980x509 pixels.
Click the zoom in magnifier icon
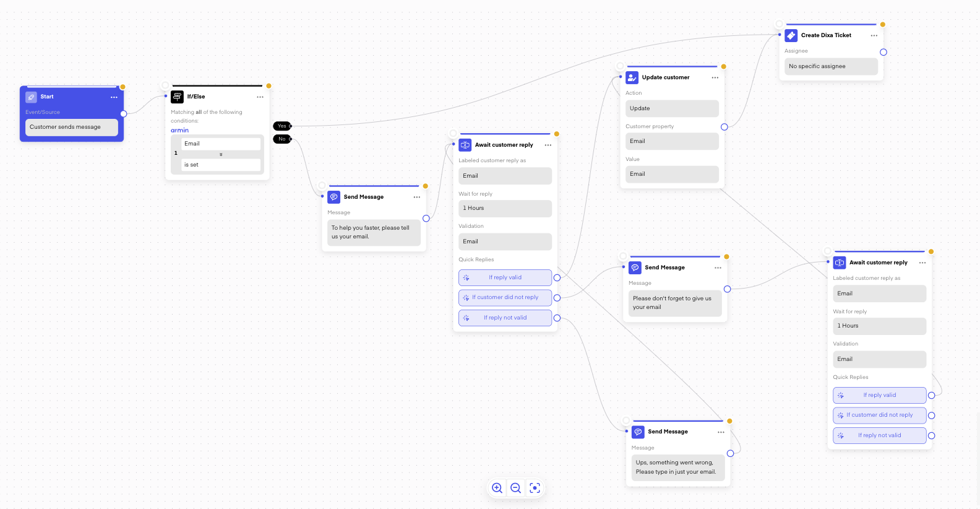point(497,488)
